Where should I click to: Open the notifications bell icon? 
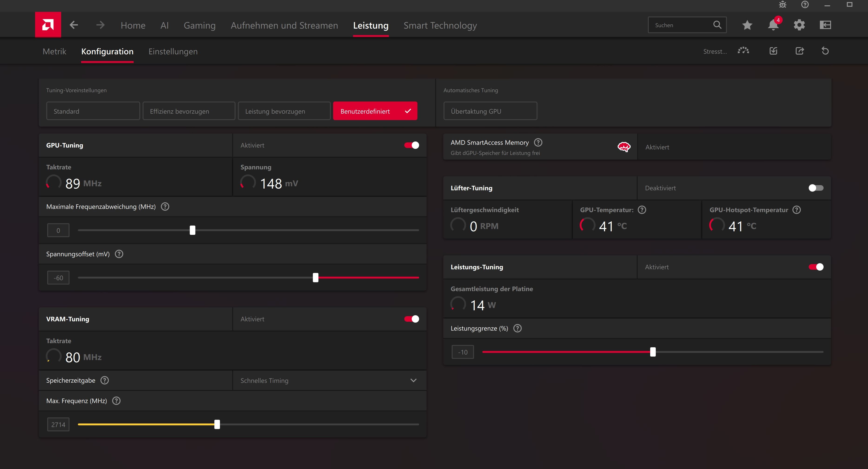773,25
